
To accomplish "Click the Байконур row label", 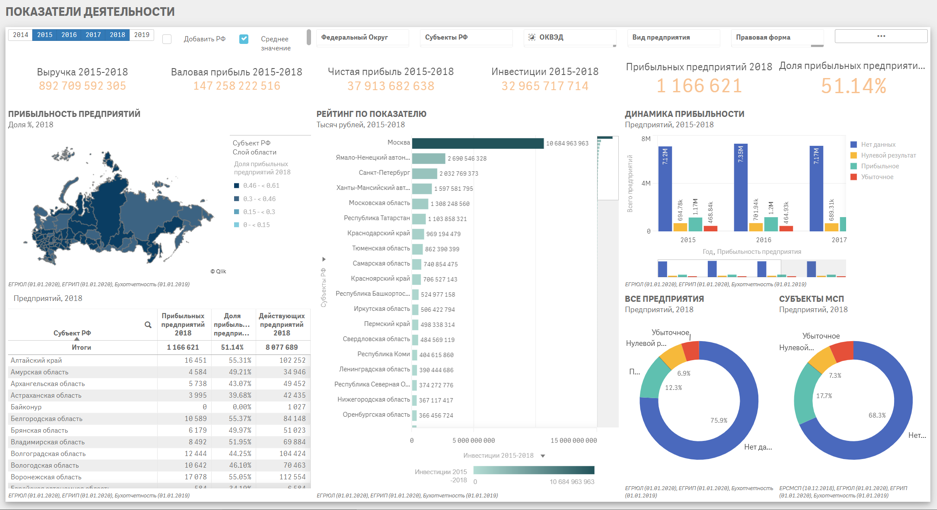I will [25, 407].
